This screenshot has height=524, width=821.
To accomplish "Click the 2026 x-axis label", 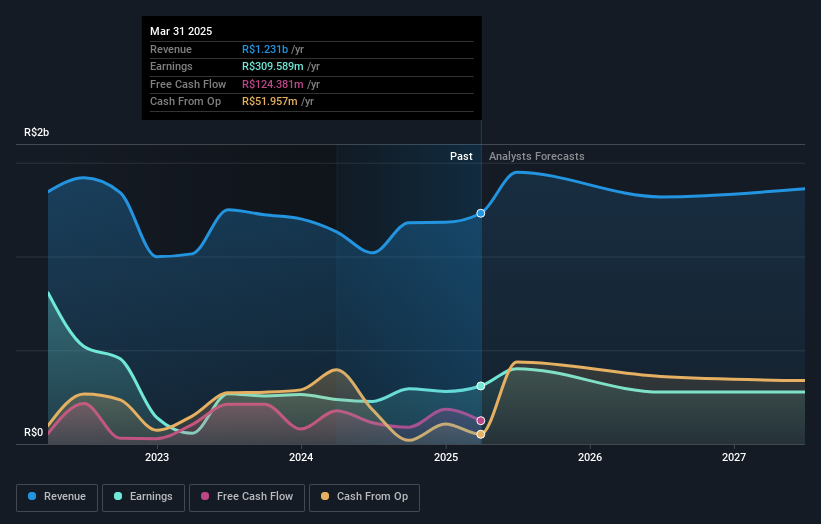I will [x=590, y=457].
